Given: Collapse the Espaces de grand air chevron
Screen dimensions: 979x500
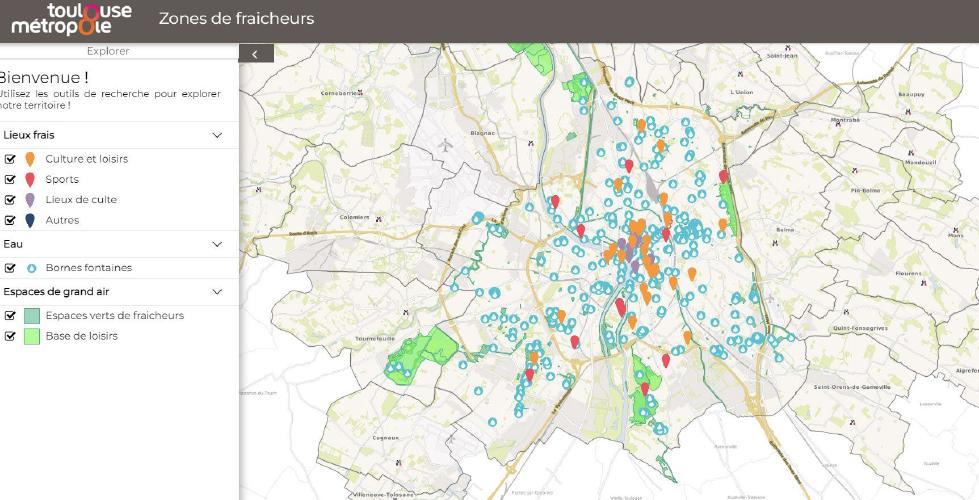Looking at the screenshot, I should click(217, 292).
